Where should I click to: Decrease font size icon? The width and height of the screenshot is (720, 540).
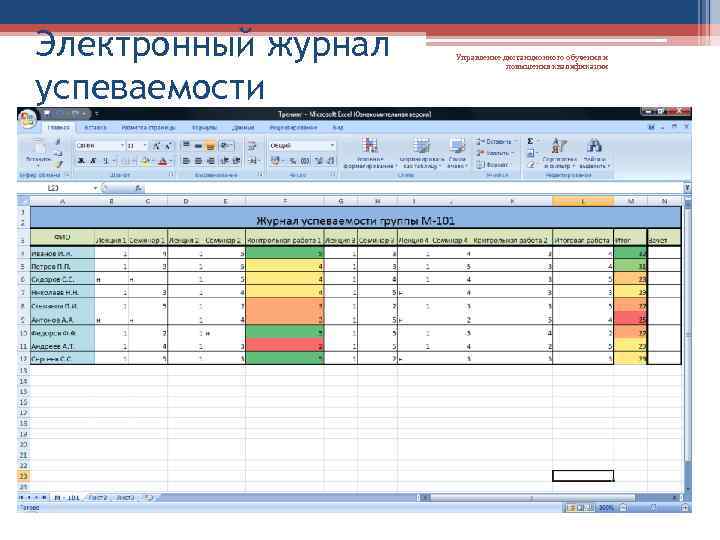pos(168,146)
